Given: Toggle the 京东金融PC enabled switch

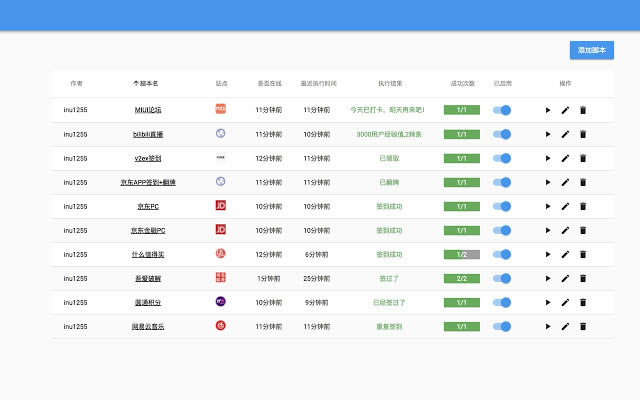Looking at the screenshot, I should (x=502, y=231).
